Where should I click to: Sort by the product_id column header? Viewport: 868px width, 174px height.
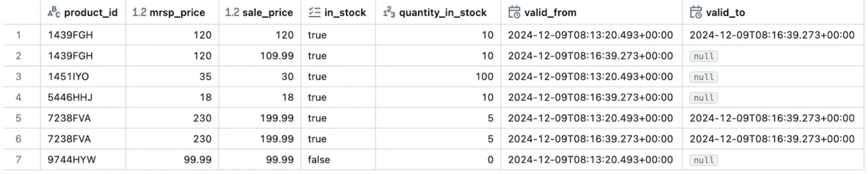91,13
